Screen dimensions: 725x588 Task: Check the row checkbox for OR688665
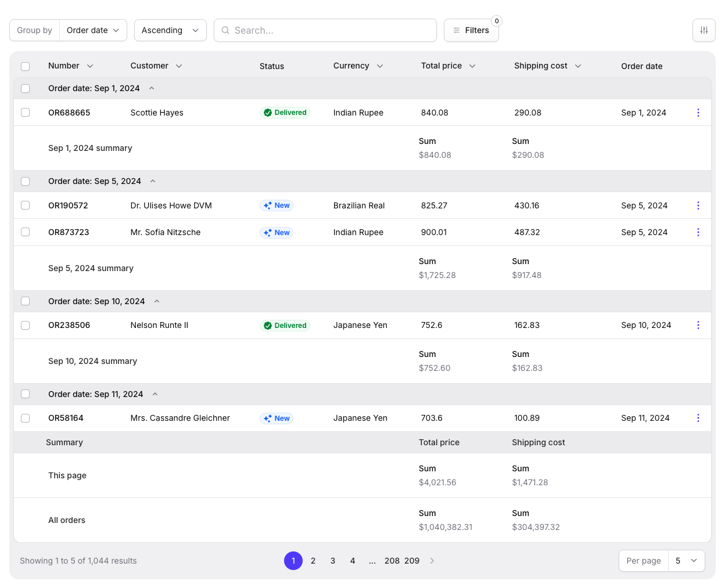(26, 113)
